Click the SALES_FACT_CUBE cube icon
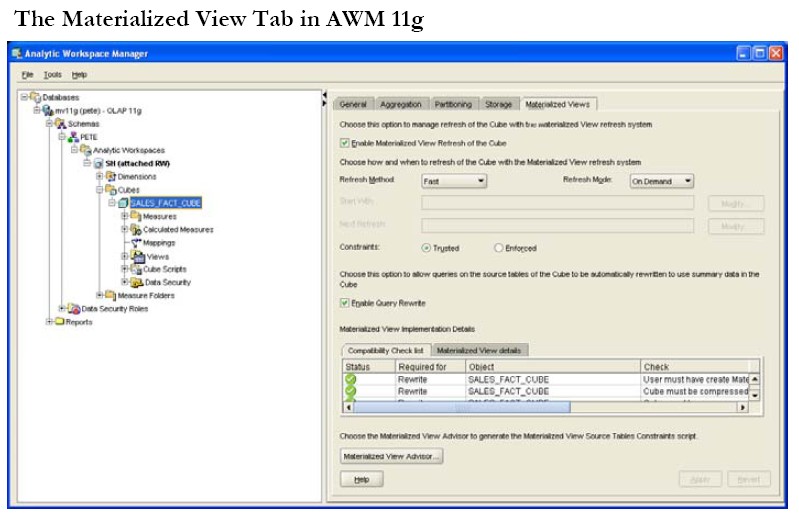The height and width of the screenshot is (516, 799). coord(123,203)
